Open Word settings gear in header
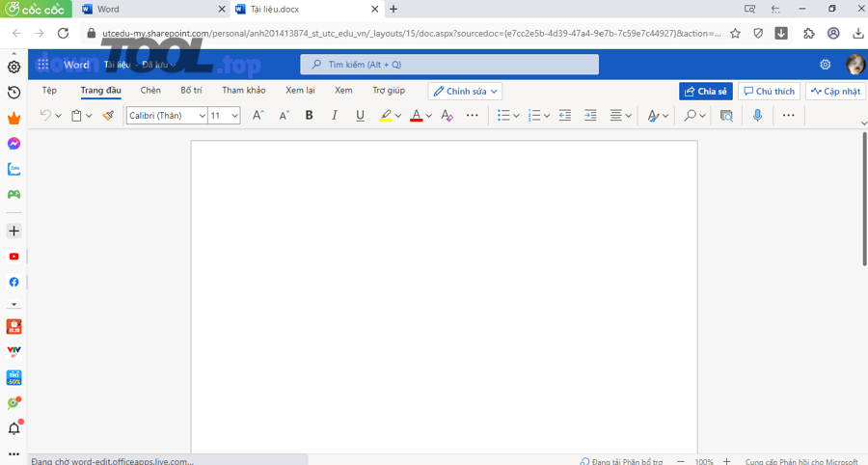 tap(825, 65)
